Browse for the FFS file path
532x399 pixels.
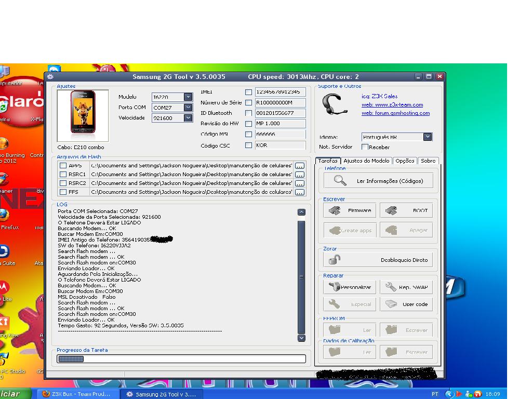(300, 192)
